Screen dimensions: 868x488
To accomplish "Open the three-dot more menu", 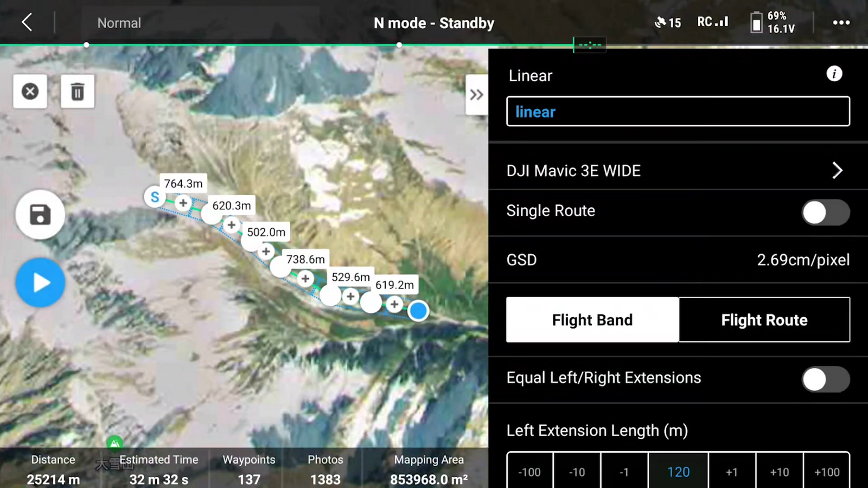I will pyautogui.click(x=841, y=23).
